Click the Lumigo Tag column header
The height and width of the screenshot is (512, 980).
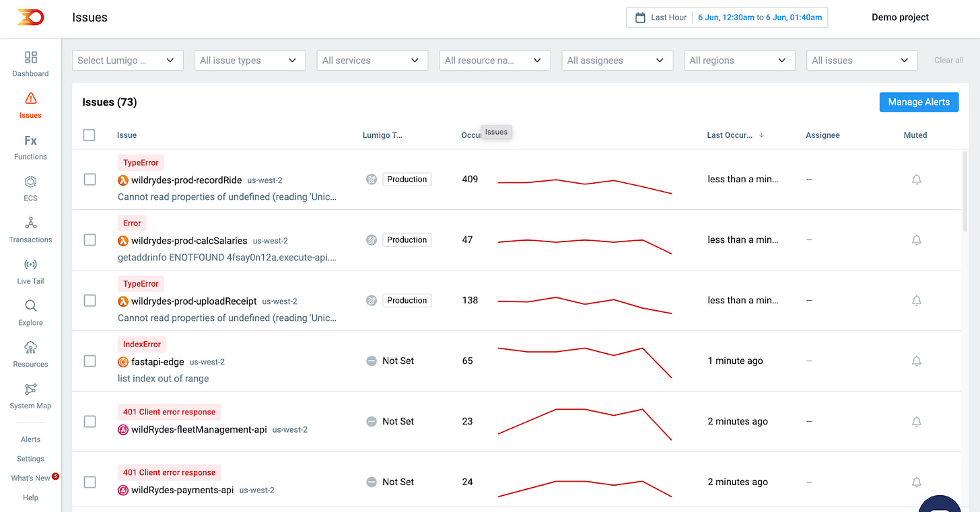[x=382, y=135]
